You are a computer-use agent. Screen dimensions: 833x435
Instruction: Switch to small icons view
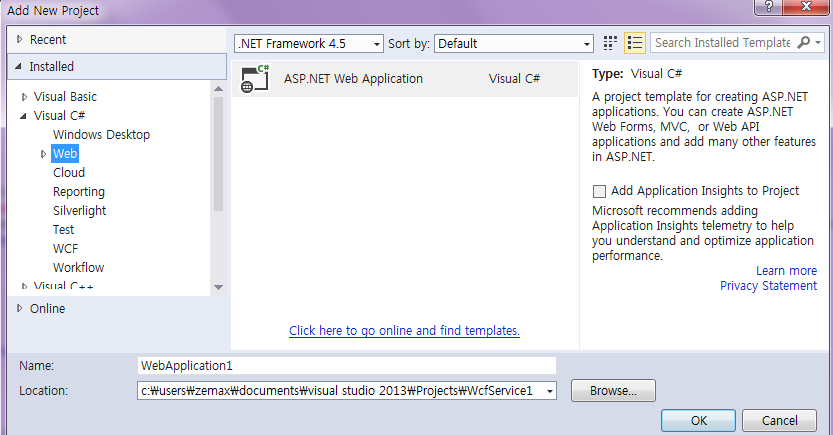611,43
